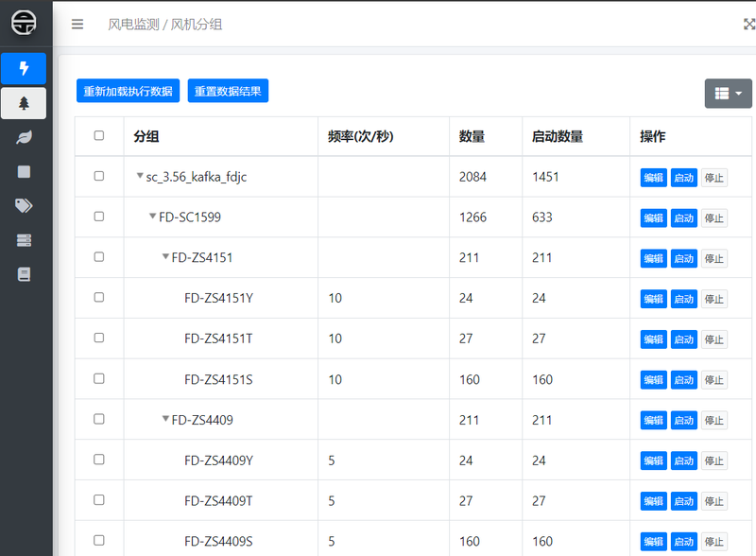Click 风机分组 in the breadcrumb
This screenshot has height=556, width=756.
197,25
